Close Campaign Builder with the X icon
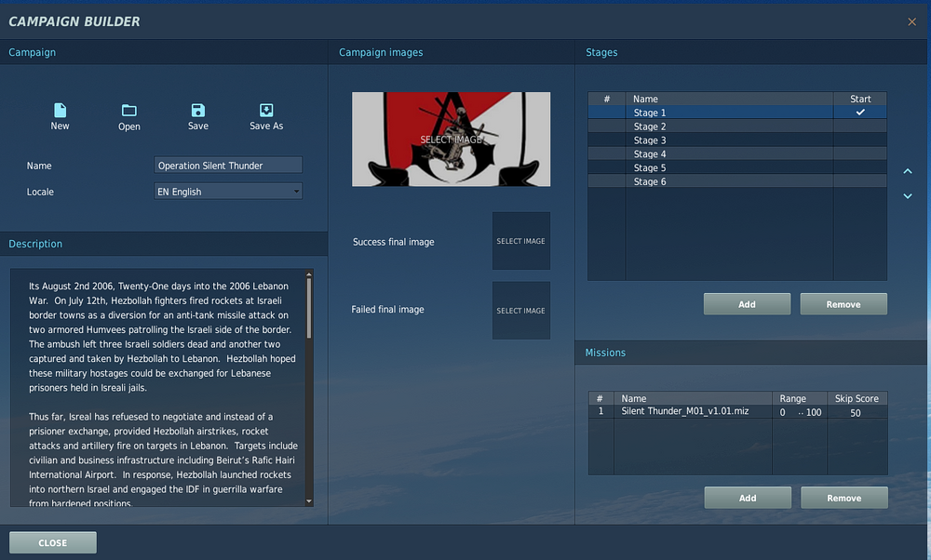This screenshot has height=560, width=931. coord(912,22)
